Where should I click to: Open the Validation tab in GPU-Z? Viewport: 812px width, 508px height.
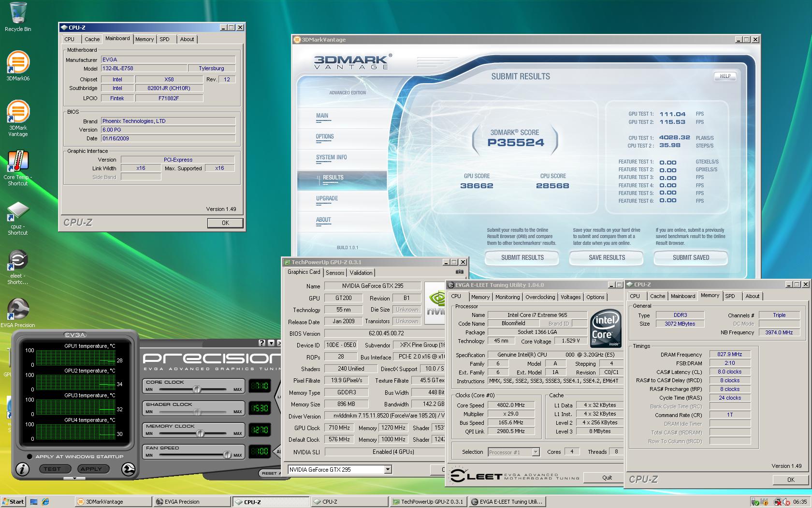[361, 273]
